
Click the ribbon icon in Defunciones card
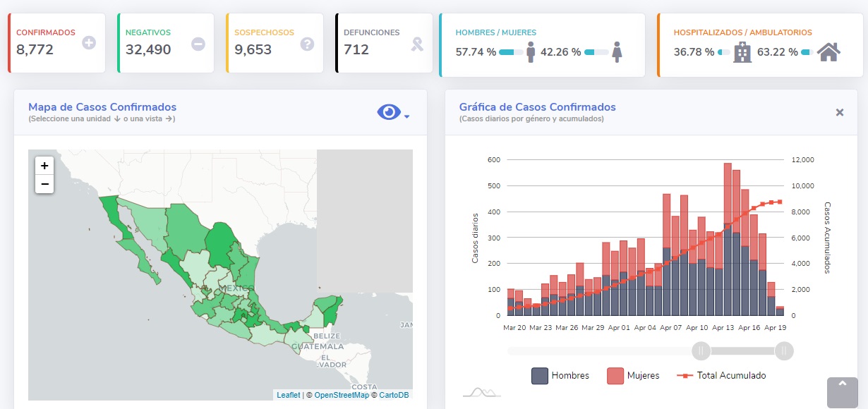[x=418, y=44]
